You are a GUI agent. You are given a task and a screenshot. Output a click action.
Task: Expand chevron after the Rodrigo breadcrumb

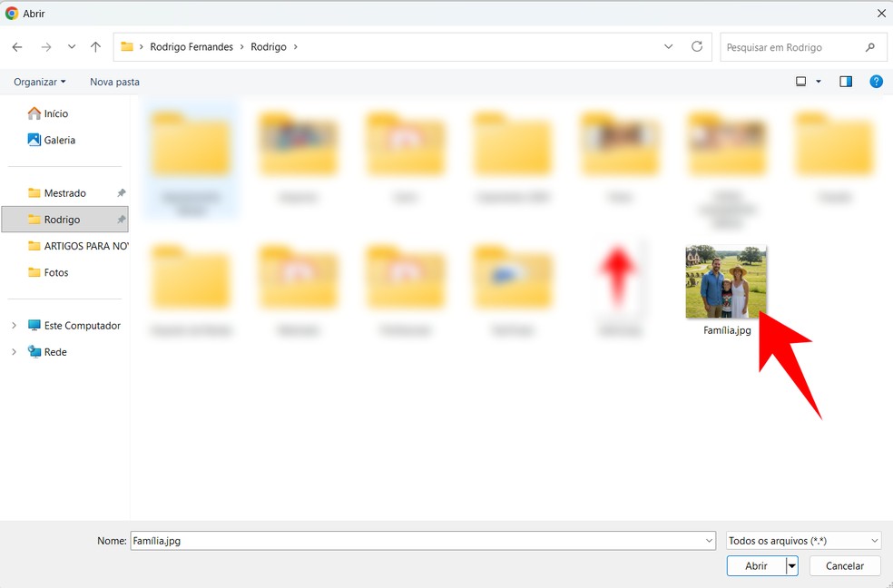(295, 46)
